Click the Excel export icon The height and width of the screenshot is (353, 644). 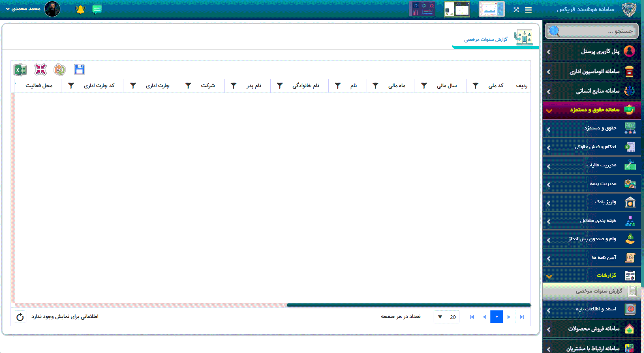tap(20, 70)
